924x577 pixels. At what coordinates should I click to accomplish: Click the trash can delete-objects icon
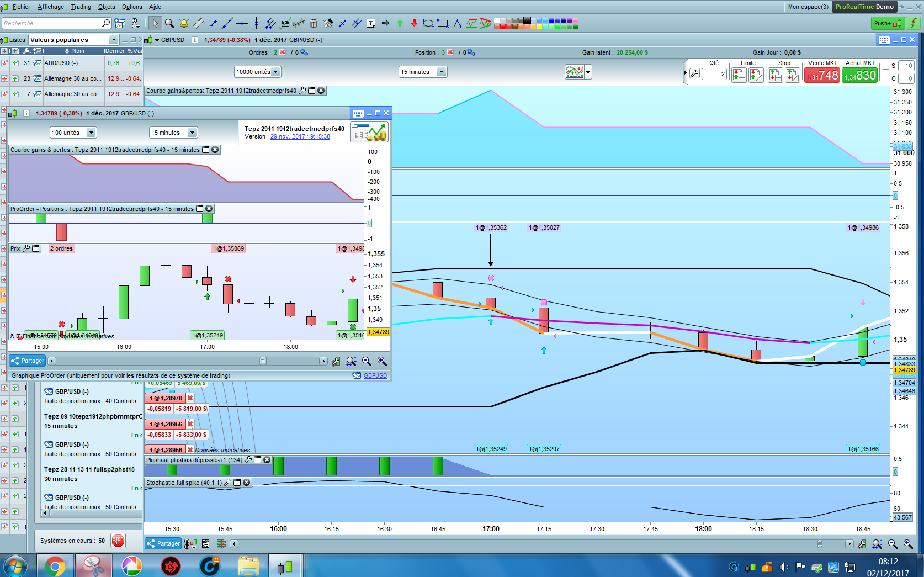(314, 23)
